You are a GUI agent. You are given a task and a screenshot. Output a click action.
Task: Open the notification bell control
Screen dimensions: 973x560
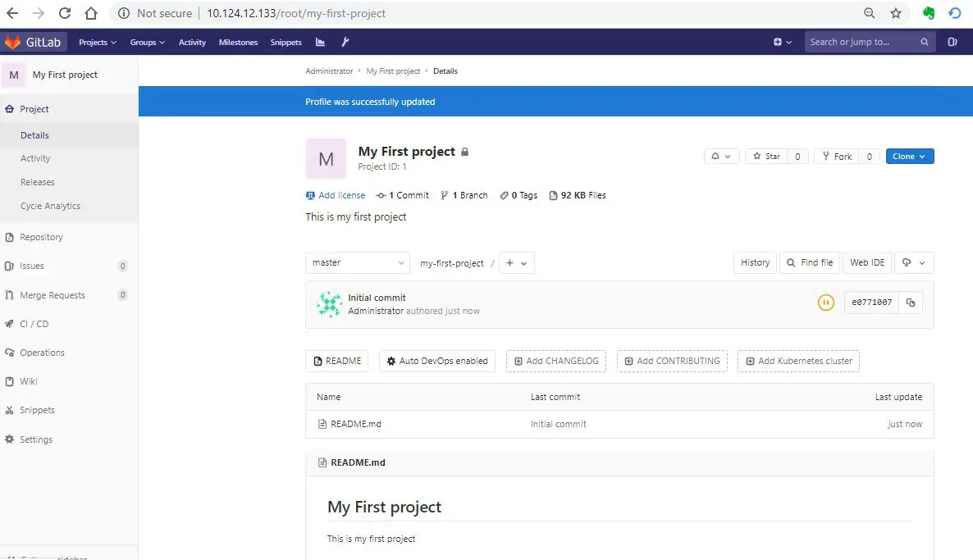[x=721, y=156]
